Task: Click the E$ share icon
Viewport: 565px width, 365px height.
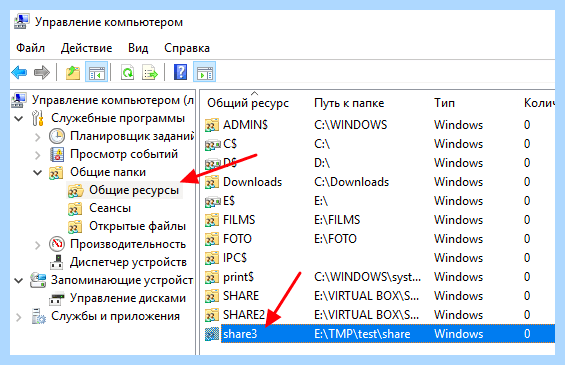Action: (212, 201)
